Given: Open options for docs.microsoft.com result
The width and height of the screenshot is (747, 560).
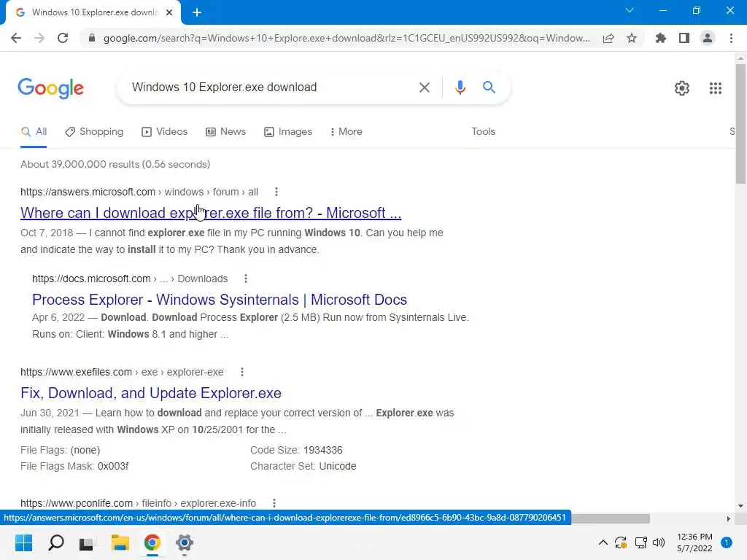Looking at the screenshot, I should coord(245,279).
